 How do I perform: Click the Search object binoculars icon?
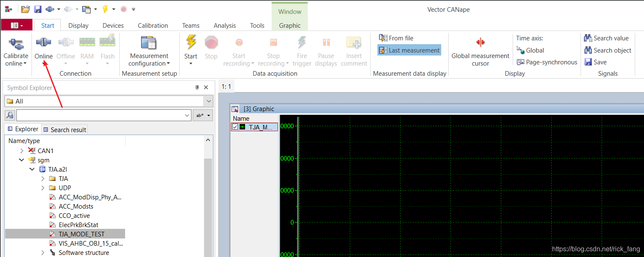tap(588, 50)
